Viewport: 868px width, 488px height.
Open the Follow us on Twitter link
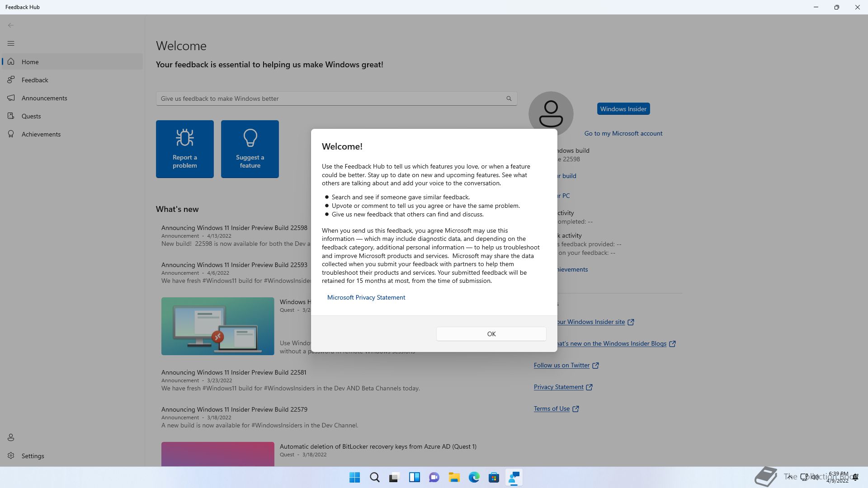562,365
